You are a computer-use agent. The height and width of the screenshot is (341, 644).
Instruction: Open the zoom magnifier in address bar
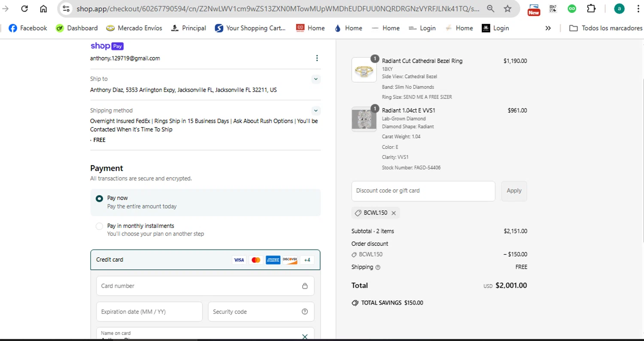click(x=490, y=9)
